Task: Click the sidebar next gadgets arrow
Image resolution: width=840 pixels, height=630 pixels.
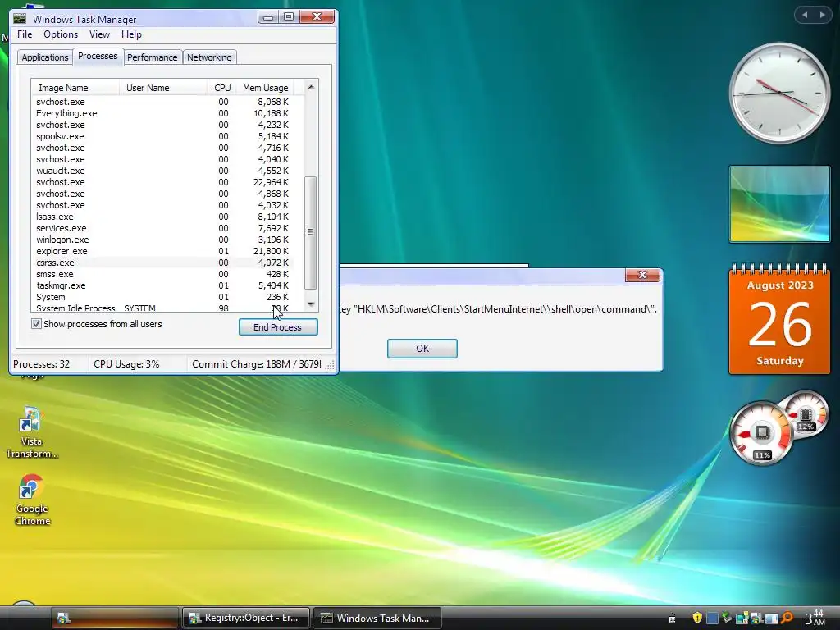Action: [x=822, y=15]
